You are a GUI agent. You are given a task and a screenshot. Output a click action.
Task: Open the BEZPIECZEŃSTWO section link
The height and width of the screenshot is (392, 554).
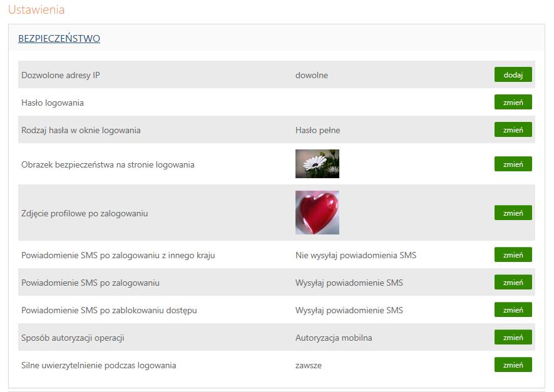click(x=59, y=39)
